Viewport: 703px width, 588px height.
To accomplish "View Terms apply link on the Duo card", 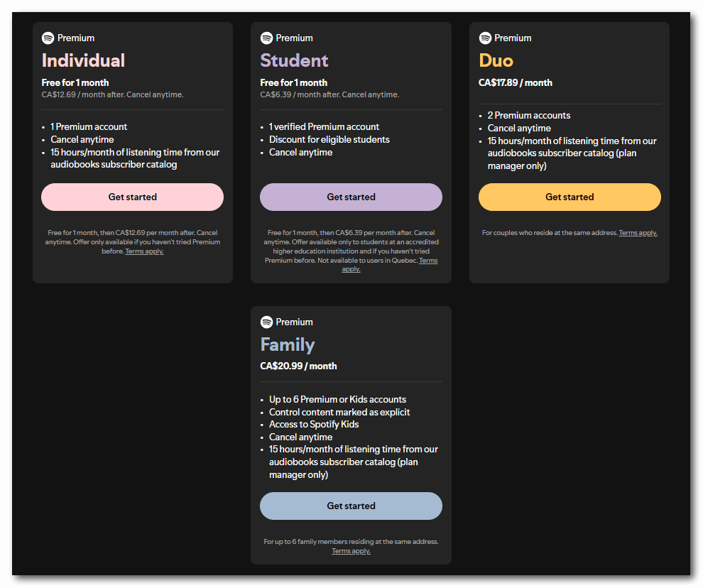I will [x=638, y=233].
